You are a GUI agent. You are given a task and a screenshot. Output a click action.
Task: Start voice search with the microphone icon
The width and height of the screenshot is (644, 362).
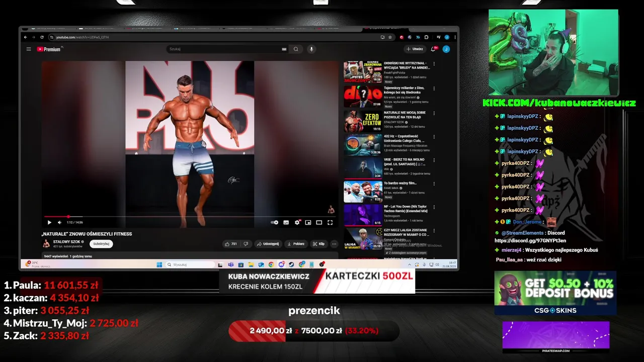coord(311,49)
